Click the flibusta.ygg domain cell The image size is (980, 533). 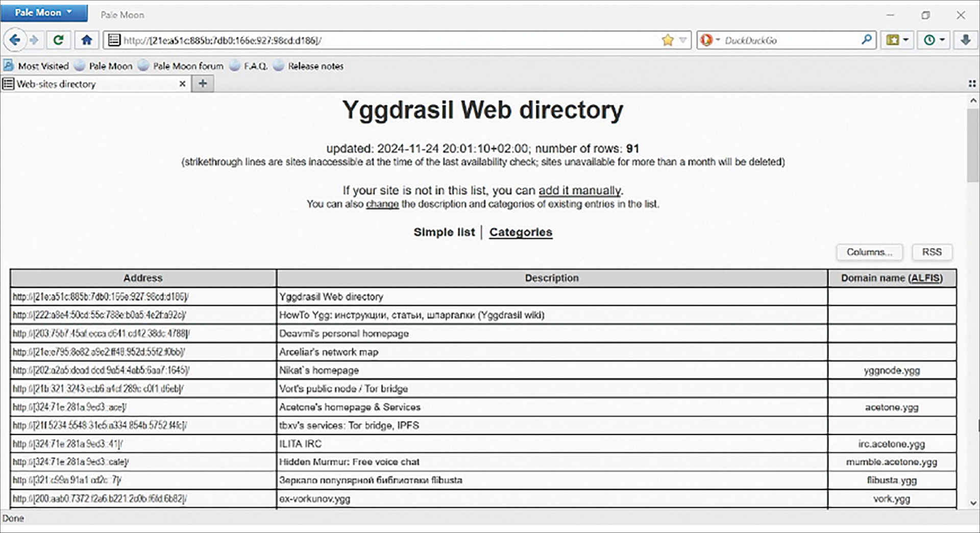point(892,480)
